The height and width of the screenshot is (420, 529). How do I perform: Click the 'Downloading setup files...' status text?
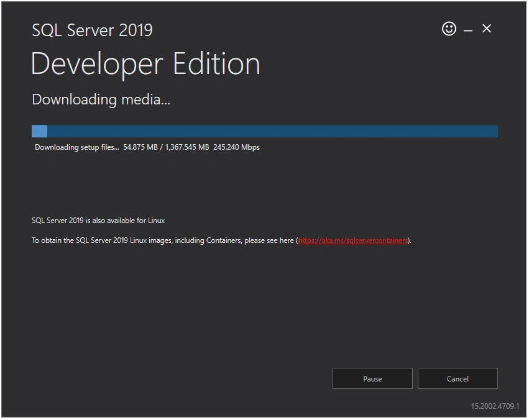click(77, 147)
